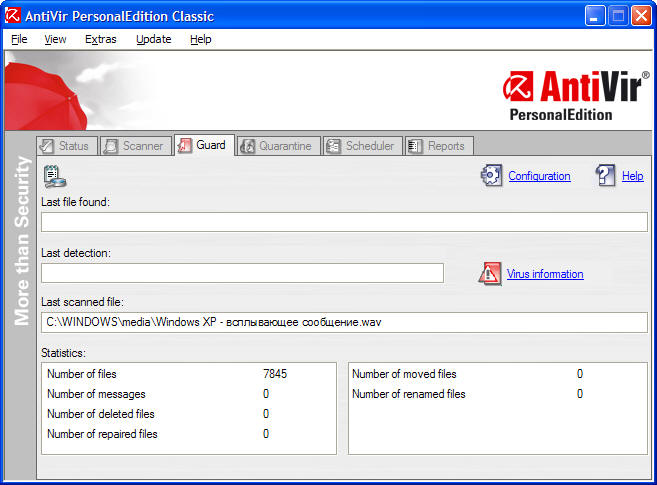657x485 pixels.
Task: Switch to the Scheduler tab
Action: tap(363, 146)
